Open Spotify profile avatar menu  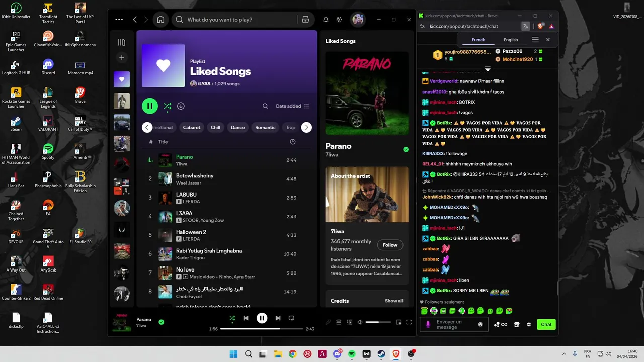point(358,20)
